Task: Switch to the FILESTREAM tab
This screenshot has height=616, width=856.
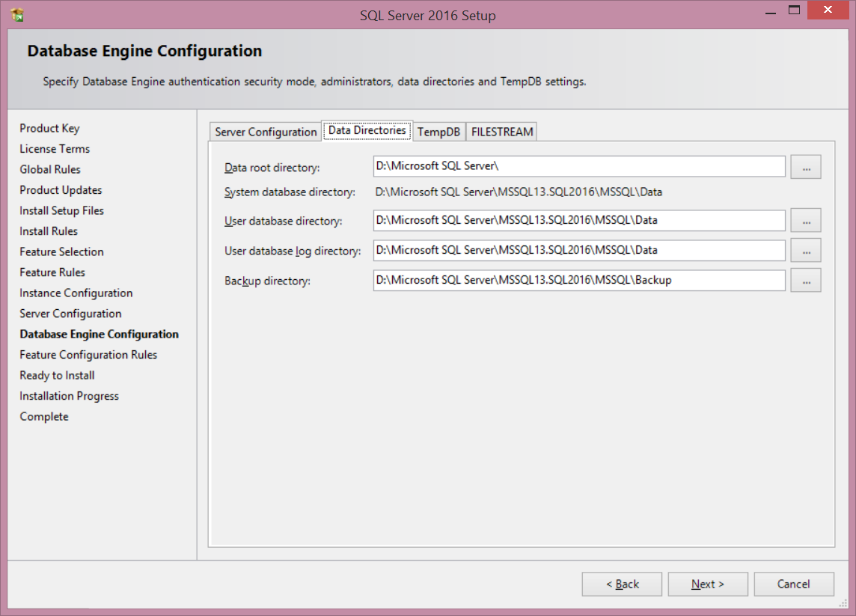Action: coord(502,132)
